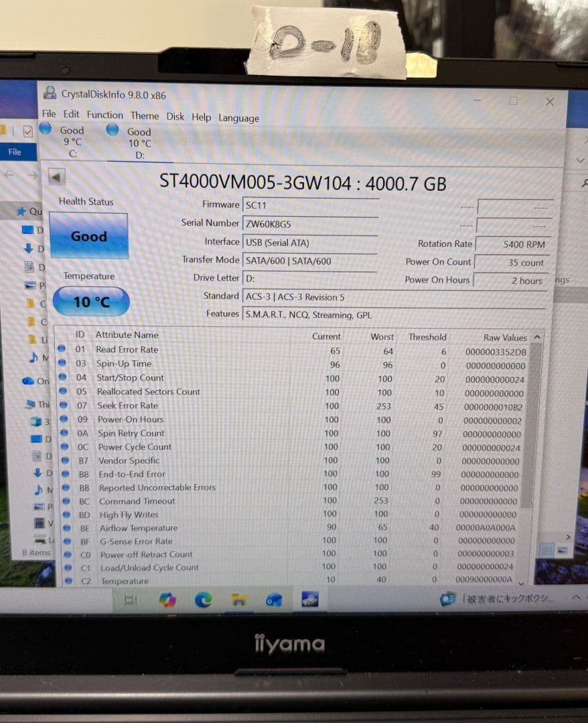Click the status dot for Command Timeout
Image resolution: width=588 pixels, height=723 pixels.
[66, 501]
